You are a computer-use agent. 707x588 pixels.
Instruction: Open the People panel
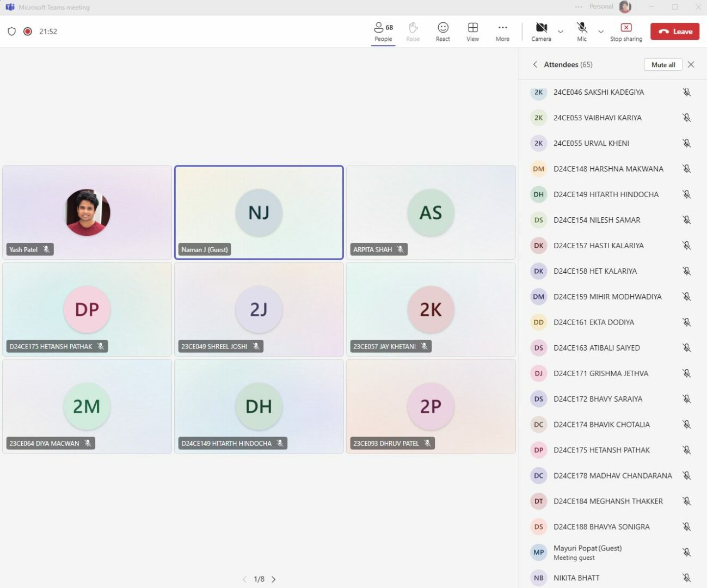pyautogui.click(x=383, y=32)
